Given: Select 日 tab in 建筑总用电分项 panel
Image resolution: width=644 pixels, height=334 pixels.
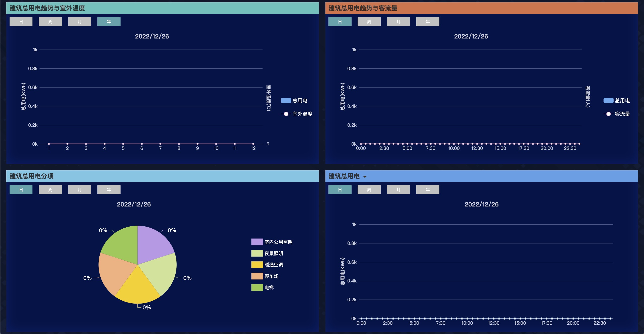Looking at the screenshot, I should pyautogui.click(x=21, y=190).
